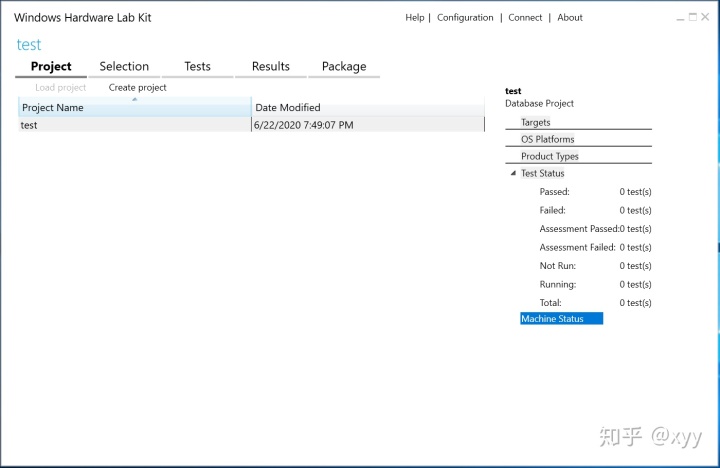Click the 'Passed:' status label

554,192
